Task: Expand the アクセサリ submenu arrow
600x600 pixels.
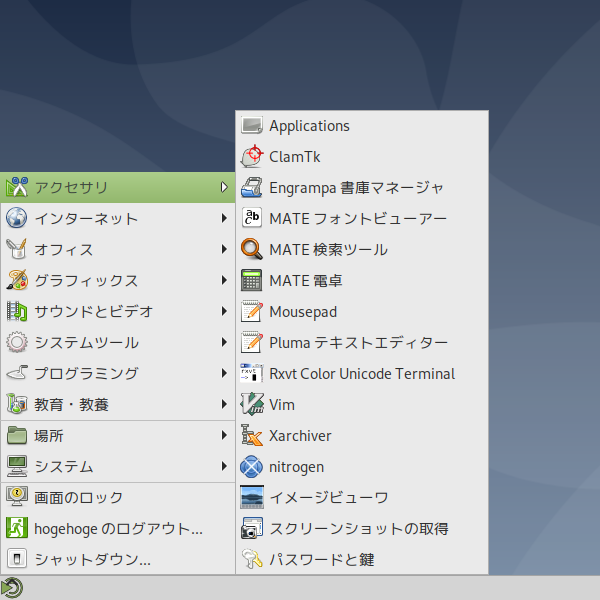Action: pos(224,187)
